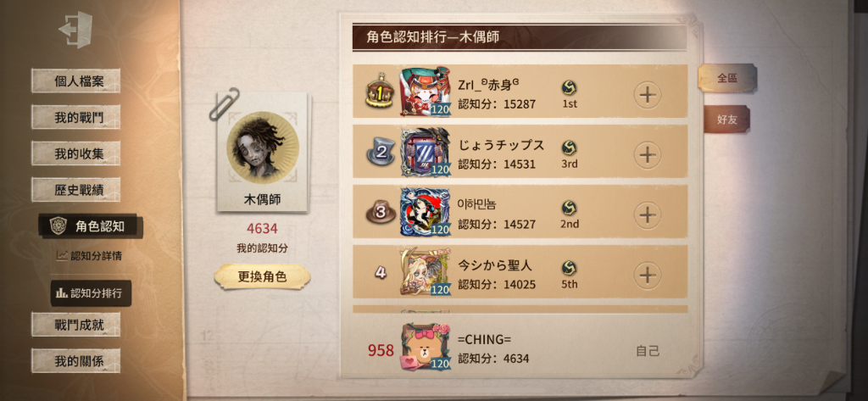Click 更換角色 button

click(262, 276)
